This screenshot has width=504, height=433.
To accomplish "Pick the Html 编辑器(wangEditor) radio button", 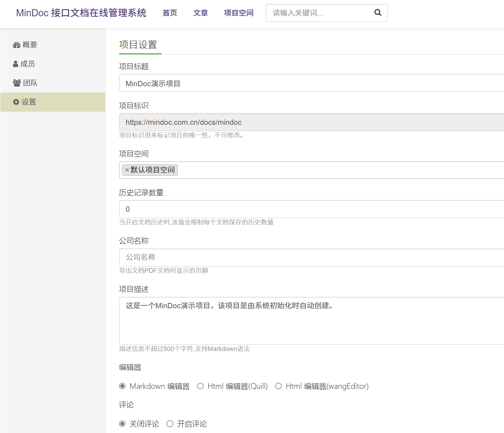I will click(279, 386).
